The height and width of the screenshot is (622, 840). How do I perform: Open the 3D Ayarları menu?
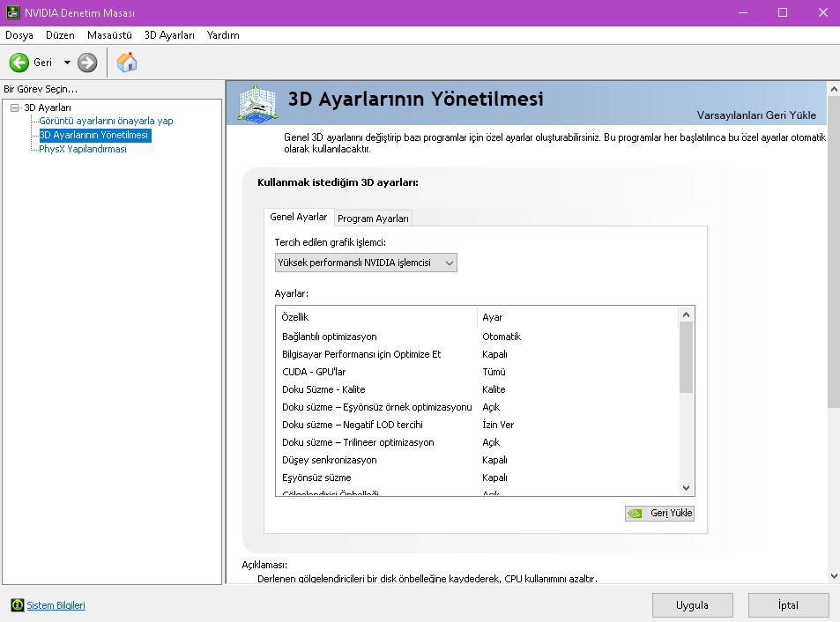coord(169,35)
